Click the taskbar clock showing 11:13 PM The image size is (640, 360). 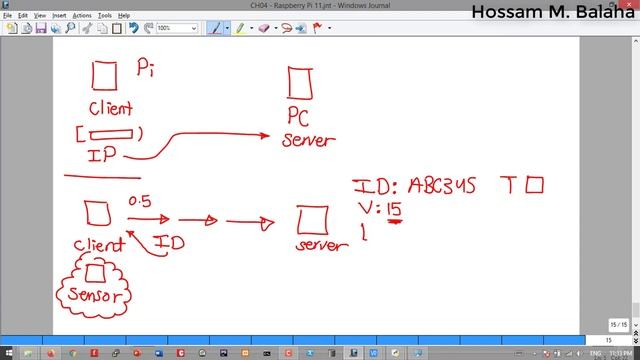[x=620, y=353]
